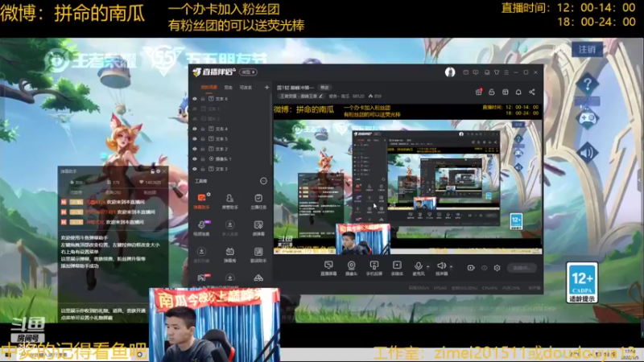Open the 房管助手 room manager tool
The width and height of the screenshot is (644, 362).
(229, 201)
